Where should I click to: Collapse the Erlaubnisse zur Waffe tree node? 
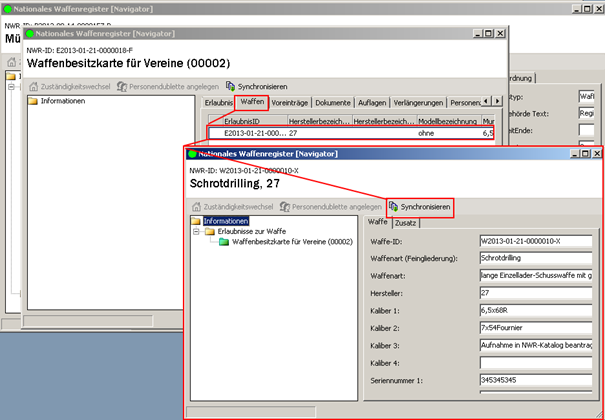196,231
